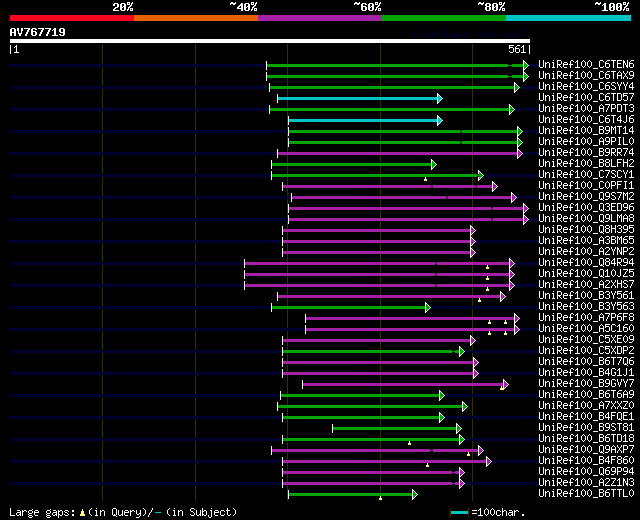Click the orange ~40% identity color segment
Image resolution: width=640 pixels, height=520 pixels.
pos(196,18)
